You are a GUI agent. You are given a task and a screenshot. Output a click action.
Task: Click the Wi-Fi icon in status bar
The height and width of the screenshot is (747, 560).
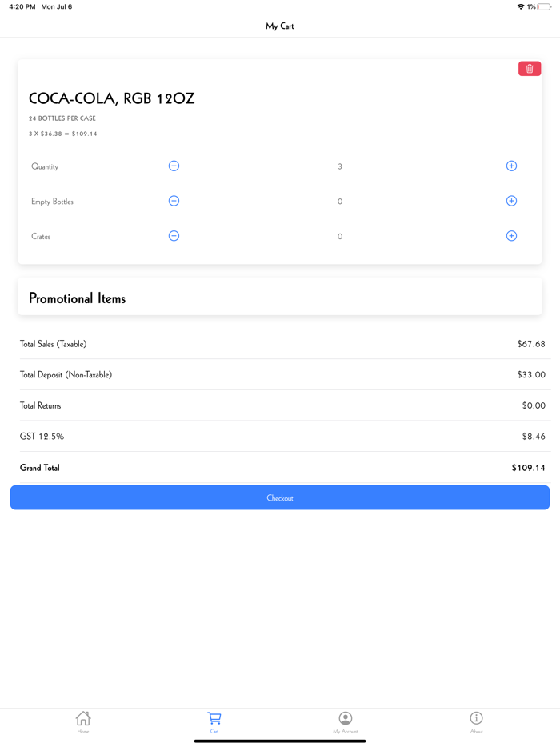(521, 6)
